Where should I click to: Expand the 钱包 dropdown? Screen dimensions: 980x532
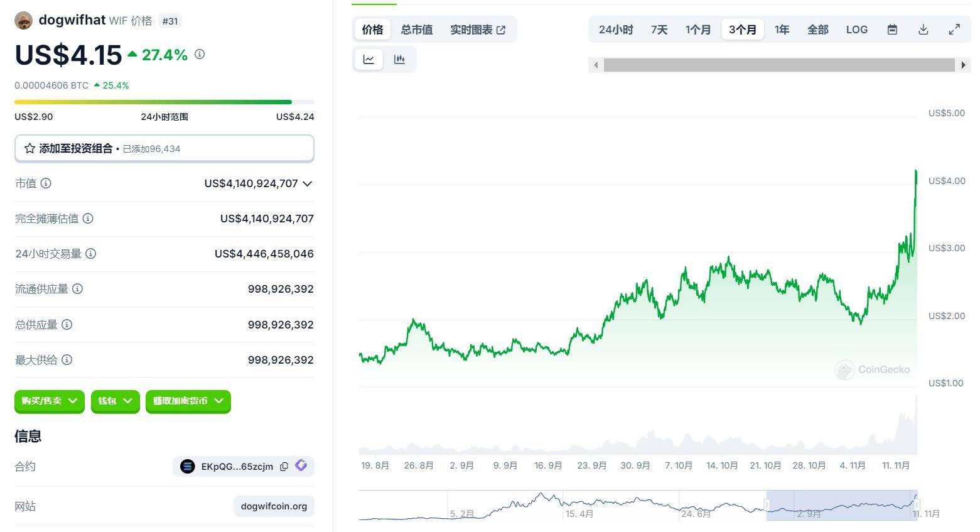(x=115, y=401)
